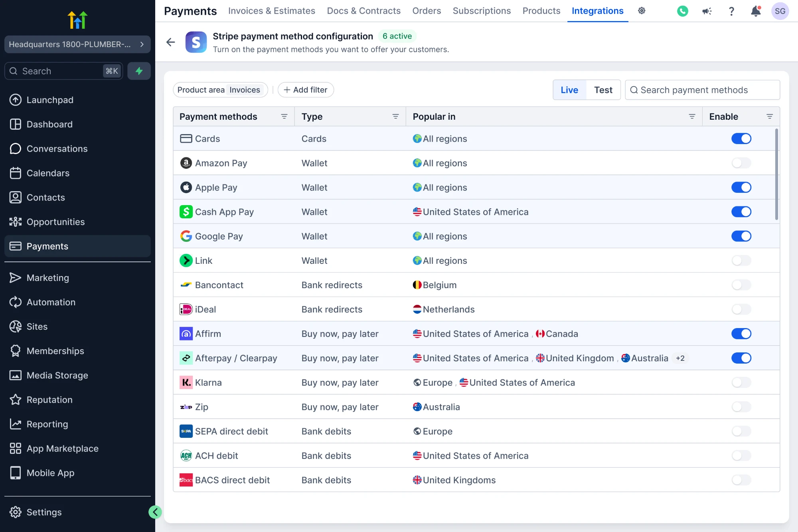Click the SEPA direct debit row name
This screenshot has width=798, height=532.
point(231,431)
